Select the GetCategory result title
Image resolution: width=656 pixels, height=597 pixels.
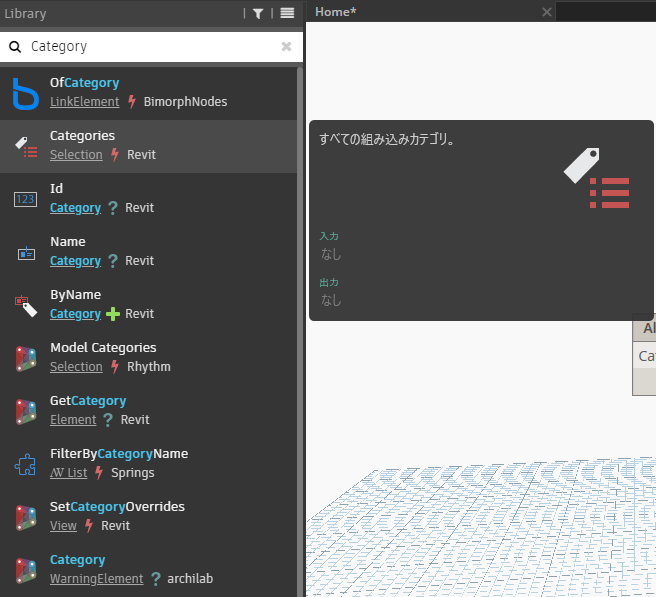(88, 401)
